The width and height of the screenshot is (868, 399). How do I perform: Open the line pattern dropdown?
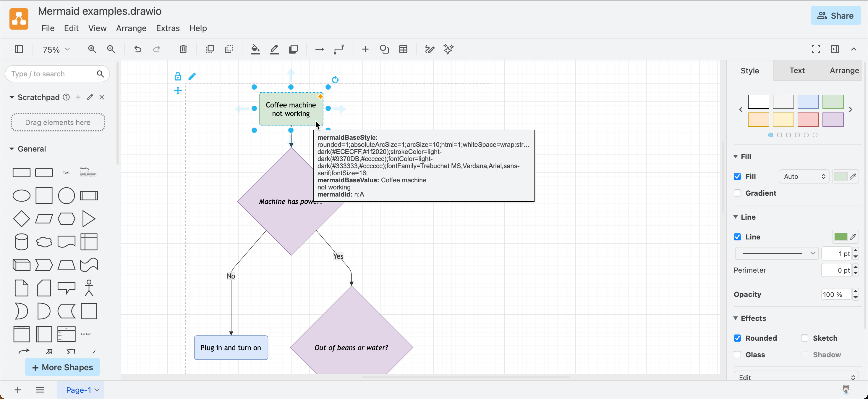click(777, 253)
